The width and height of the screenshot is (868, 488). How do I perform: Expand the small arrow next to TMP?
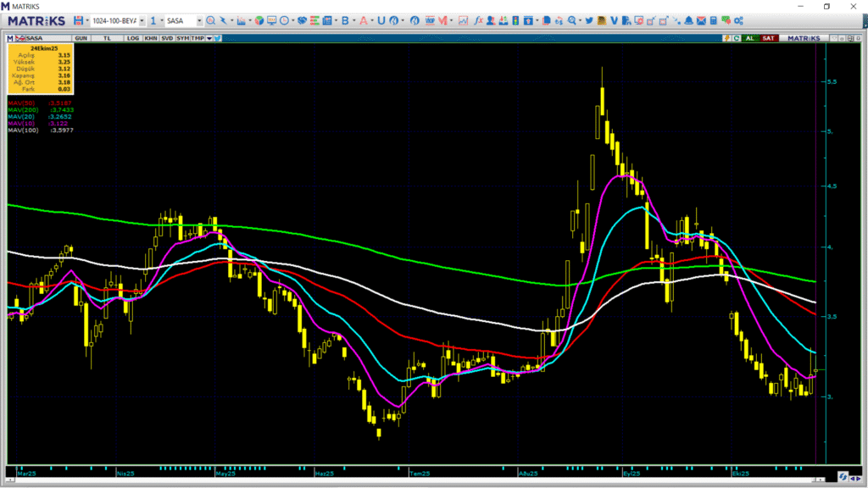coord(209,38)
